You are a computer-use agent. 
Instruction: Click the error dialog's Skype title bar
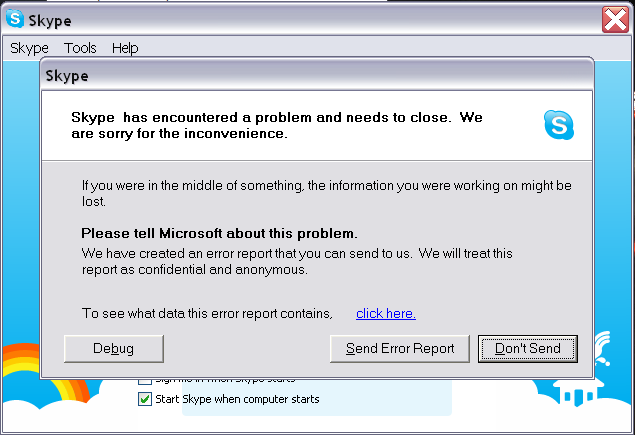click(317, 75)
